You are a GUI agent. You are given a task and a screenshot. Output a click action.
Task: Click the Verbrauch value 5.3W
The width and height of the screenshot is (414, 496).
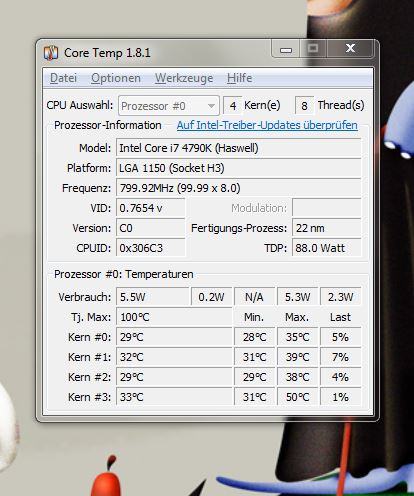pos(298,297)
